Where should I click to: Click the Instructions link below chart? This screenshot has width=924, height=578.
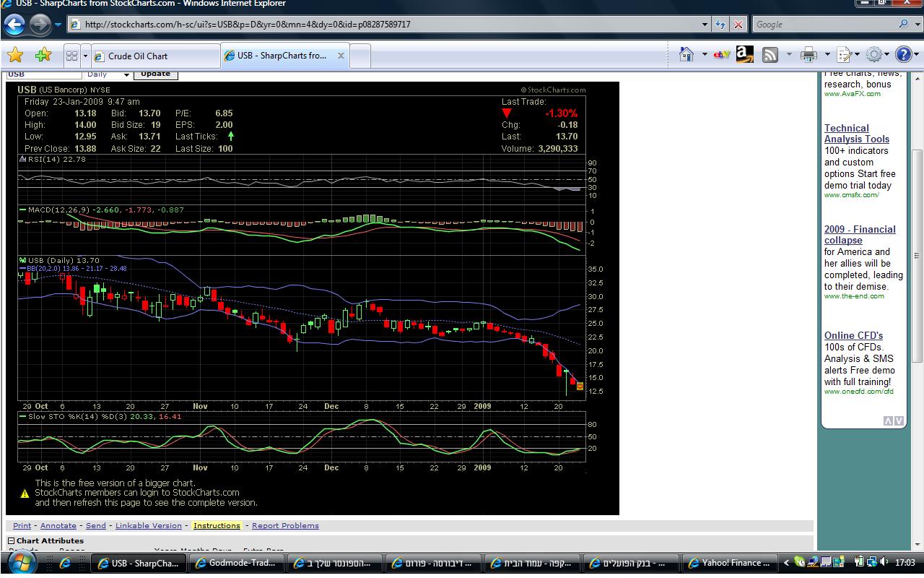pos(217,525)
